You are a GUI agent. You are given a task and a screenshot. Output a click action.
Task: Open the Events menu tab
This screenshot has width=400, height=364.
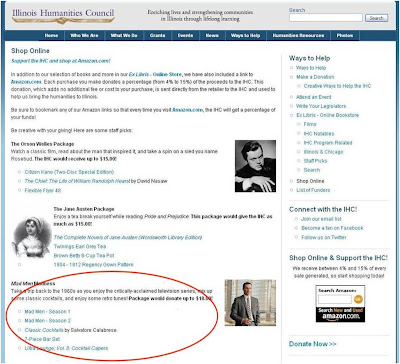185,36
